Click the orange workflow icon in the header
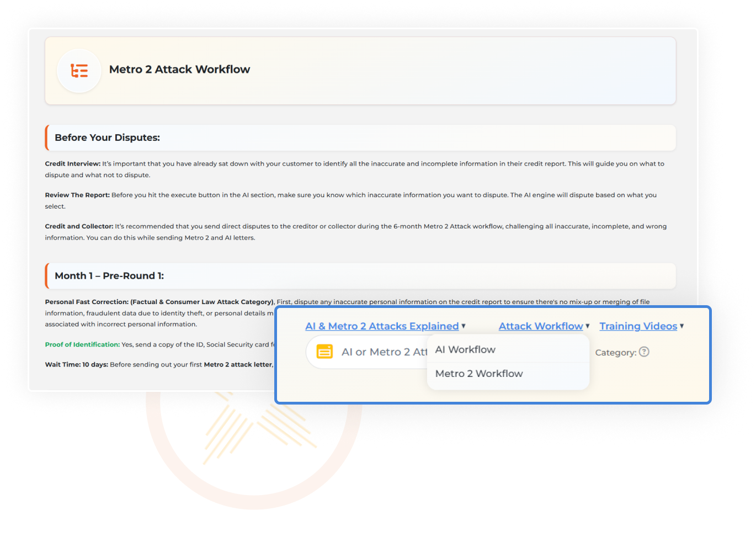 point(79,71)
